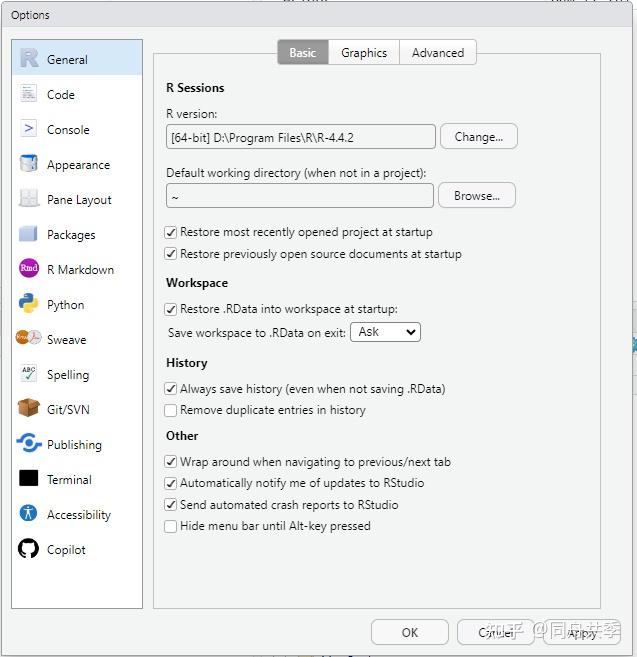Open the Publishing icon
The image size is (637, 657).
(x=28, y=443)
